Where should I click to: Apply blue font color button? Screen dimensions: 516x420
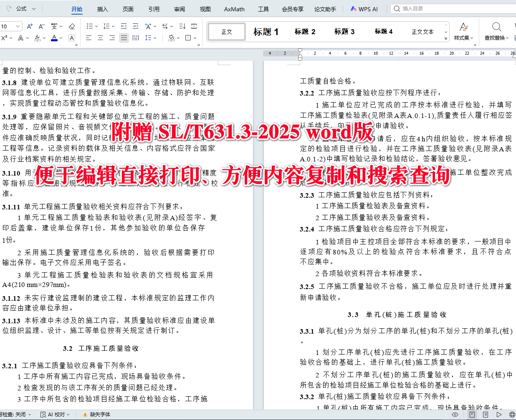point(54,38)
